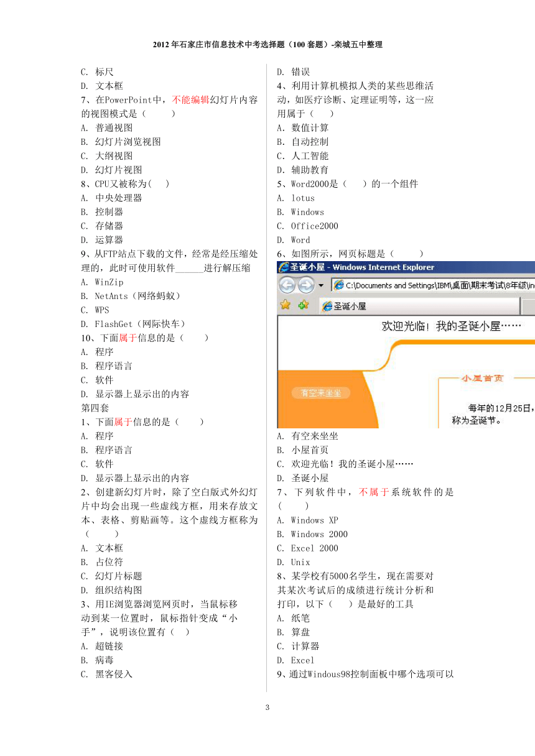Click the Add to Favorites star-plus icon
535x756 pixels.
click(x=304, y=305)
